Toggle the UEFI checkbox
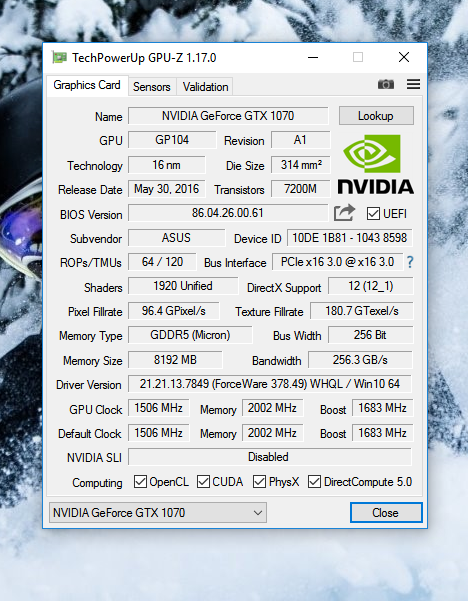Image resolution: width=468 pixels, height=601 pixels. click(373, 213)
